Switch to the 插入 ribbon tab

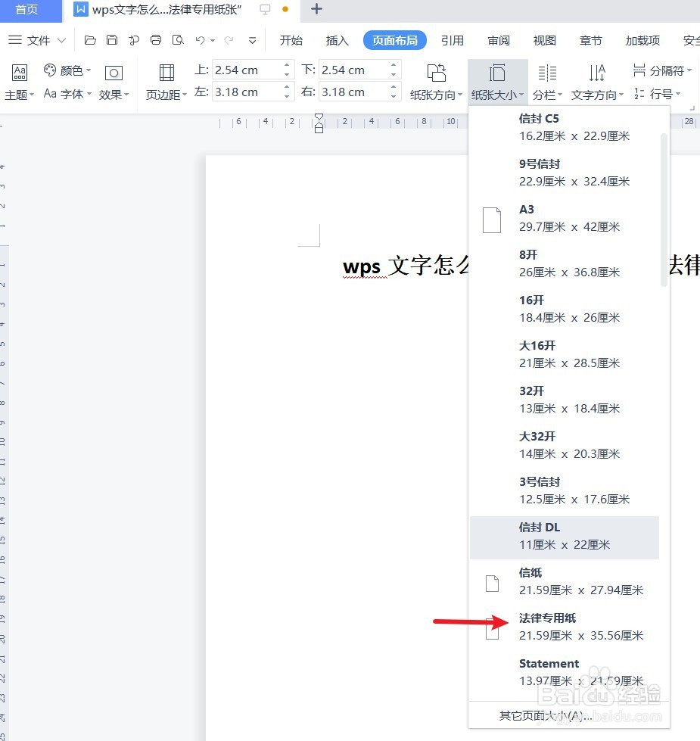point(337,41)
